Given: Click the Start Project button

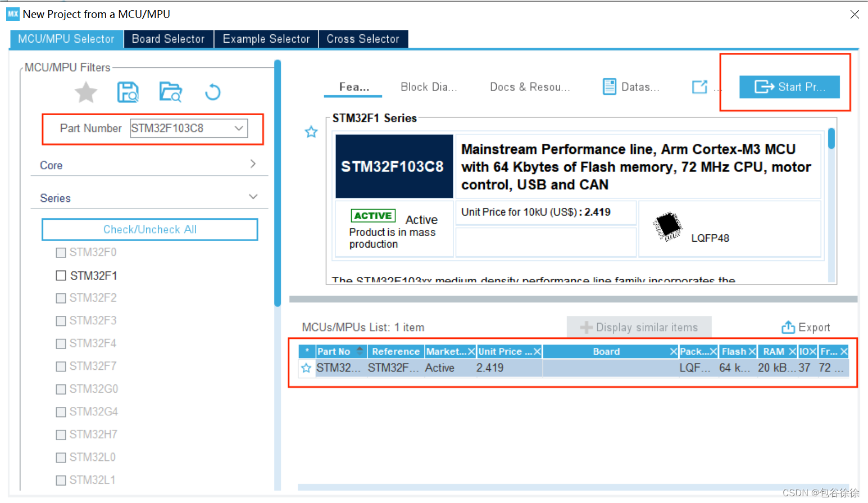Looking at the screenshot, I should pyautogui.click(x=789, y=87).
